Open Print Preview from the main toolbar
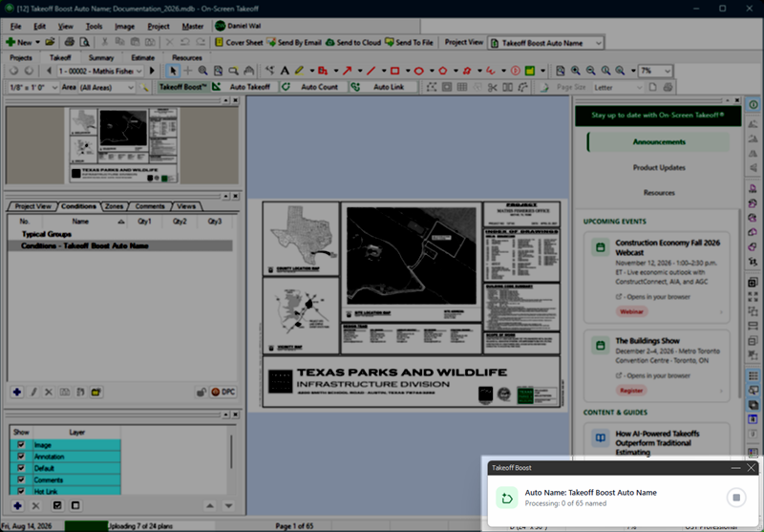The image size is (764, 532). (84, 42)
